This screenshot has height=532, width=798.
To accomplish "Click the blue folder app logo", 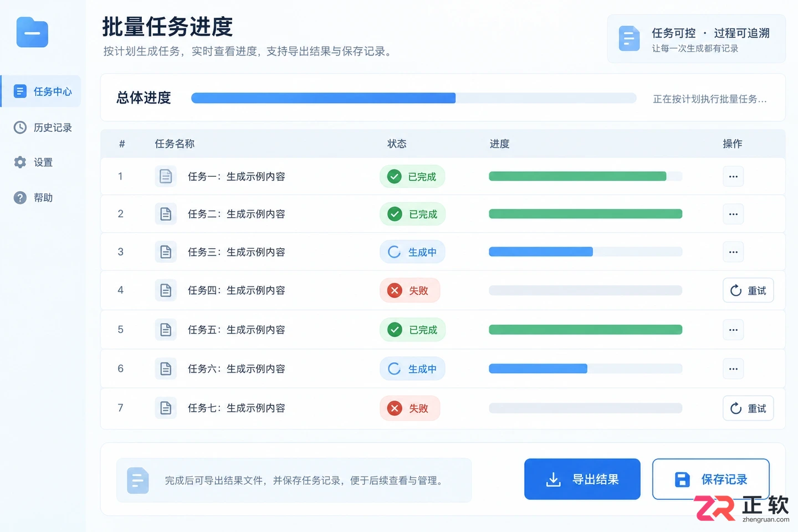I will [x=32, y=32].
